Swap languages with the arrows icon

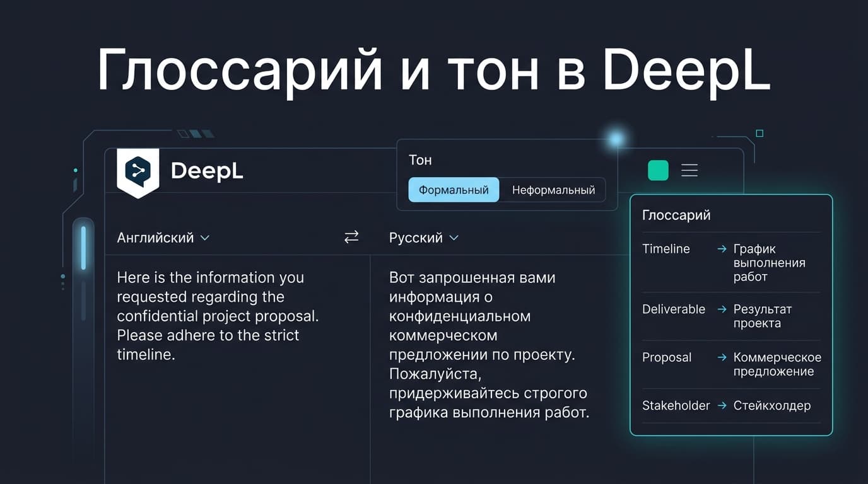pyautogui.click(x=351, y=237)
